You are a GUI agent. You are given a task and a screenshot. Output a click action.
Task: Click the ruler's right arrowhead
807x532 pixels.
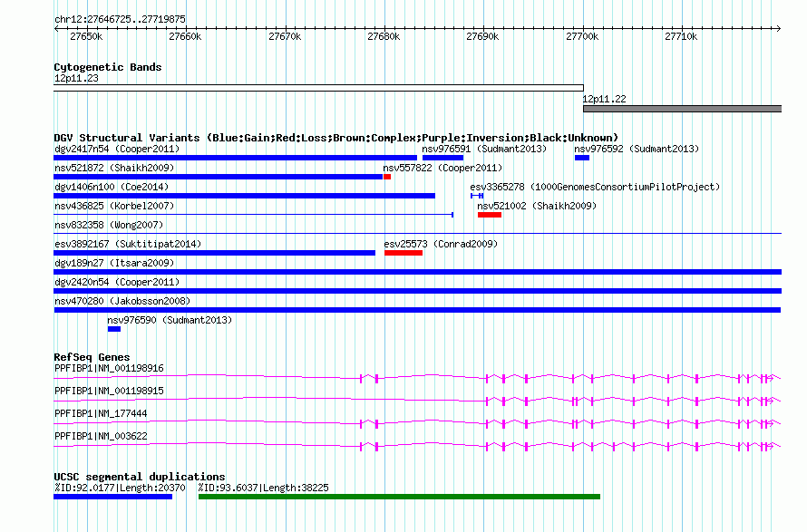[779, 29]
